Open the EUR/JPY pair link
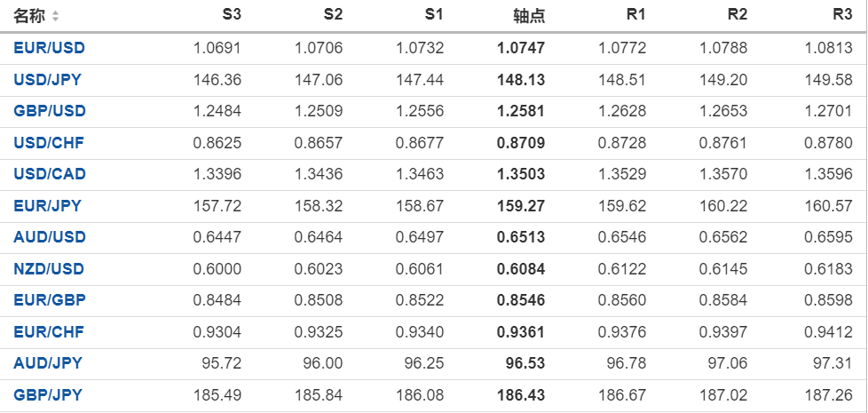 point(47,206)
